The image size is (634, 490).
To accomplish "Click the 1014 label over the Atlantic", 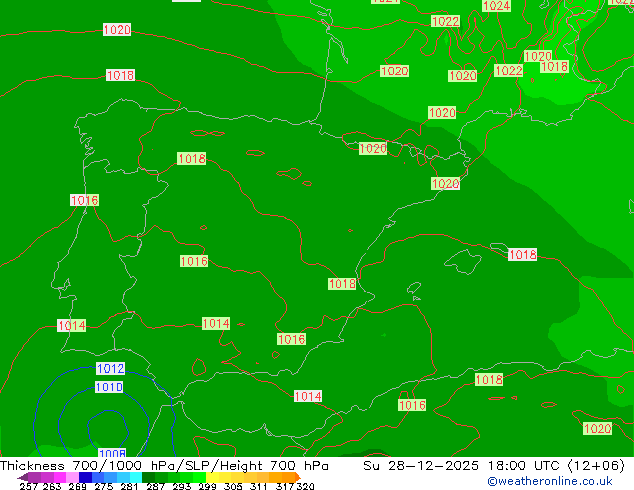I will 72,325.
